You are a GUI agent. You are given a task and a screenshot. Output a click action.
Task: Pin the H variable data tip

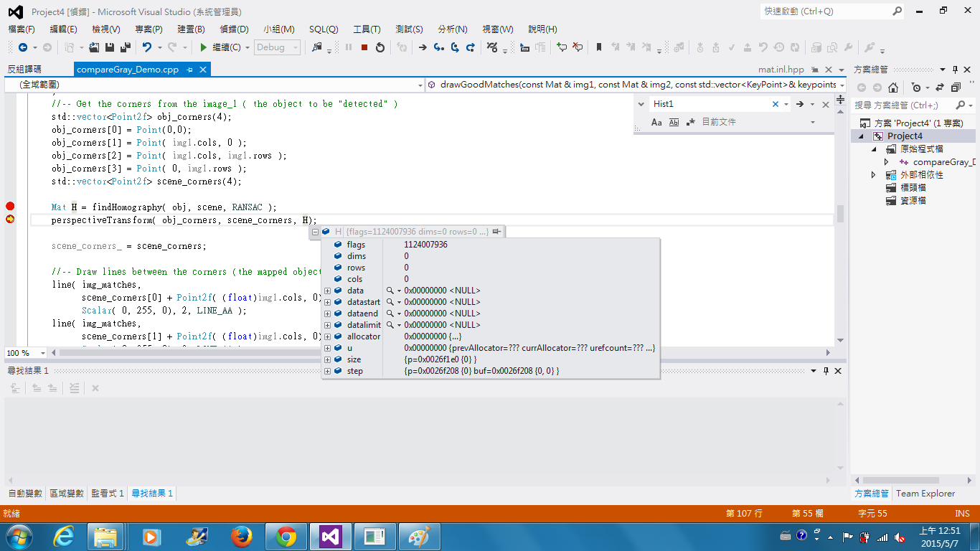coord(496,231)
